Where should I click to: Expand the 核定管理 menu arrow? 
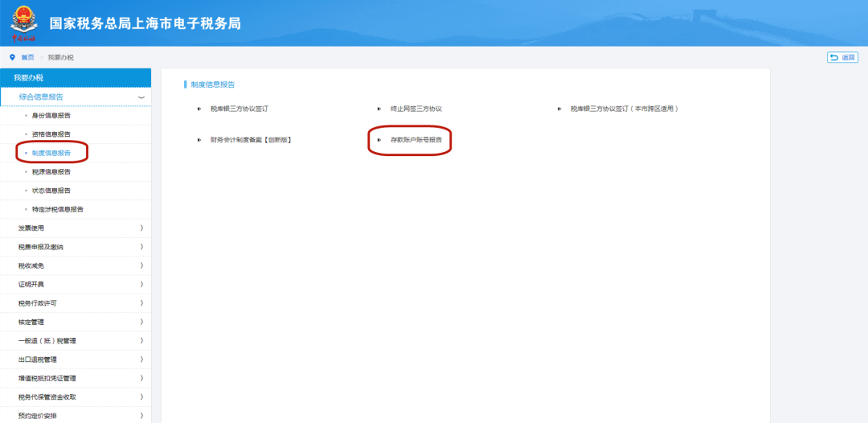point(141,322)
